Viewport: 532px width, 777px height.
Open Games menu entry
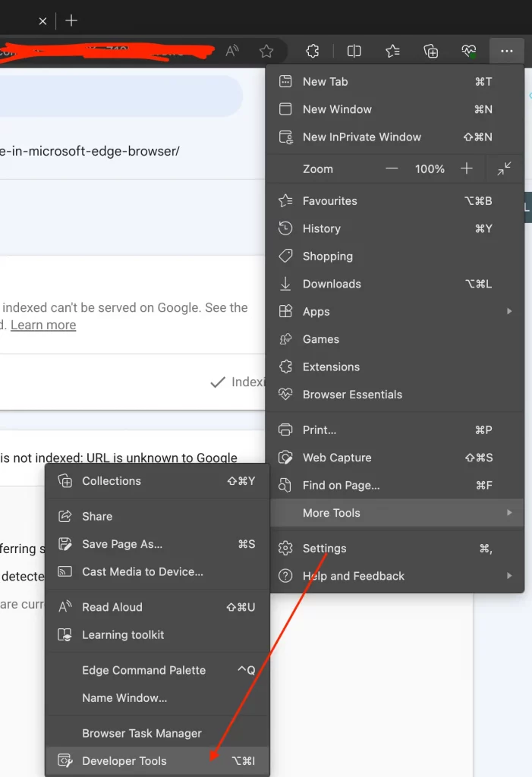coord(395,339)
